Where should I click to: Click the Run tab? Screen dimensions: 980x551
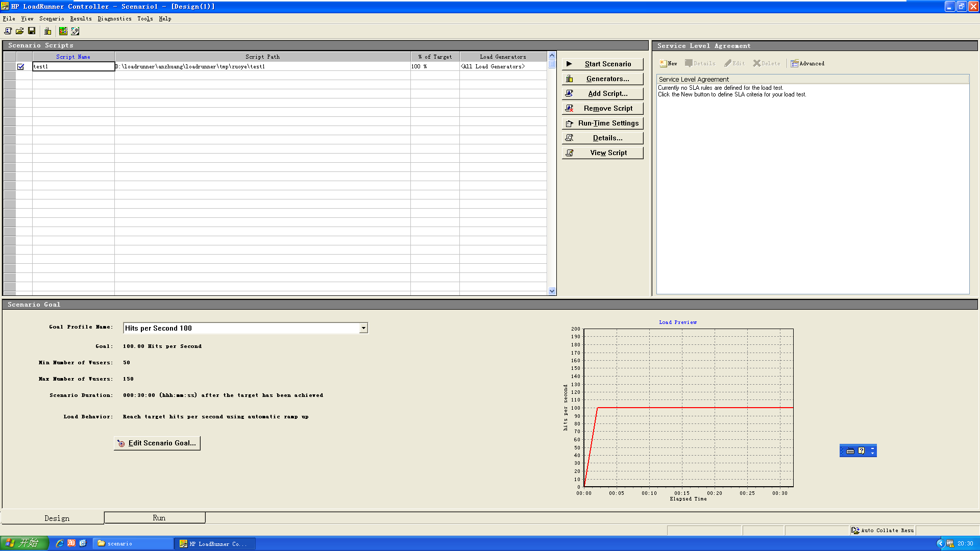[x=159, y=518]
